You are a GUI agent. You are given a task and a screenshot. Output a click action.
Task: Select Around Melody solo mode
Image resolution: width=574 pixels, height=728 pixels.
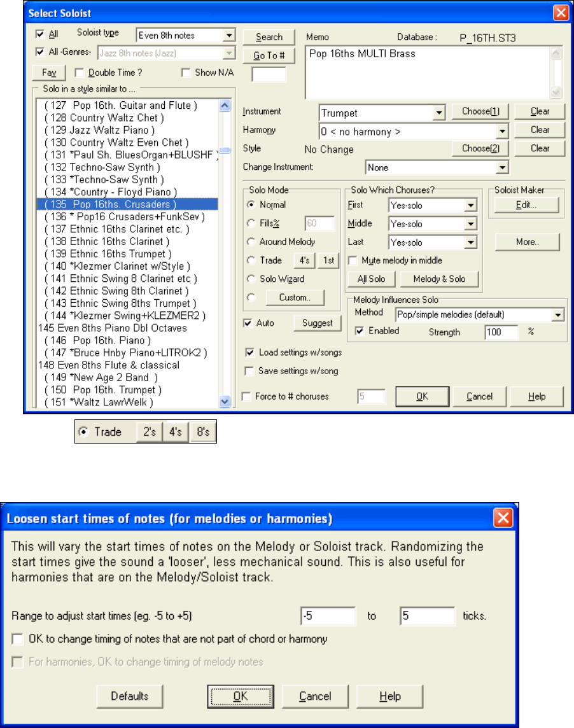pyautogui.click(x=251, y=242)
